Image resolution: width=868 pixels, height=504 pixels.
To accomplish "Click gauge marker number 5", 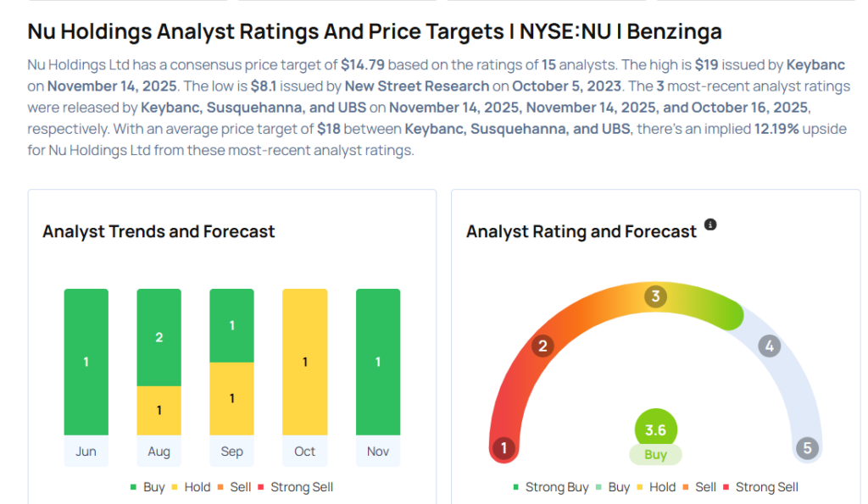I will coord(807,448).
